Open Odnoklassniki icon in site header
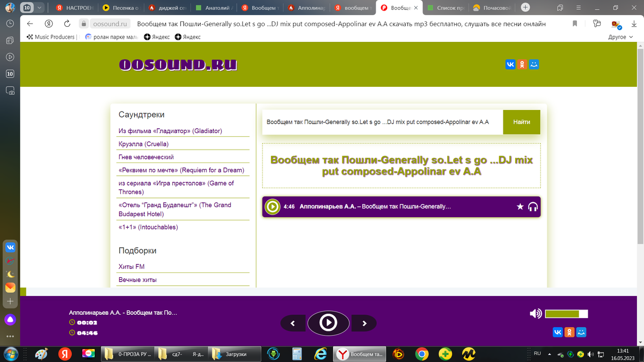 pos(522,64)
